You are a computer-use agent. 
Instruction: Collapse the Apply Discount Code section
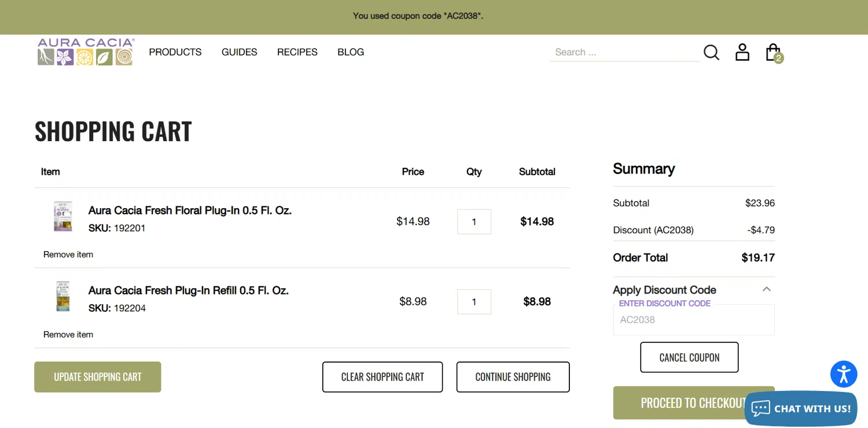tap(693, 290)
